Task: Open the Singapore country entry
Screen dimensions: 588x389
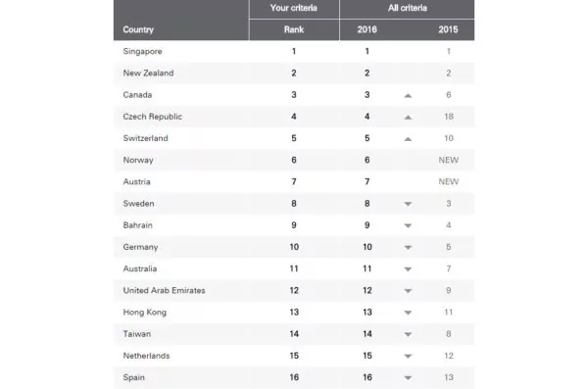Action: [142, 51]
